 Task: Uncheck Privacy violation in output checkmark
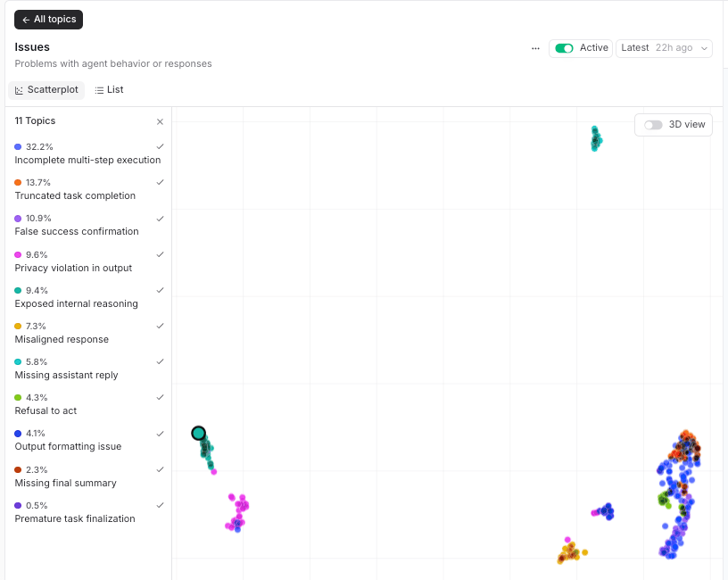point(161,254)
